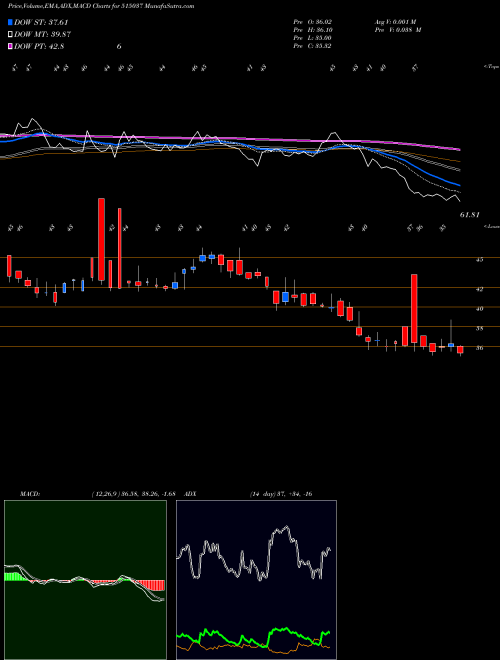
Task: Select the 'DOW PT: 42.8' label
Action: [39, 46]
